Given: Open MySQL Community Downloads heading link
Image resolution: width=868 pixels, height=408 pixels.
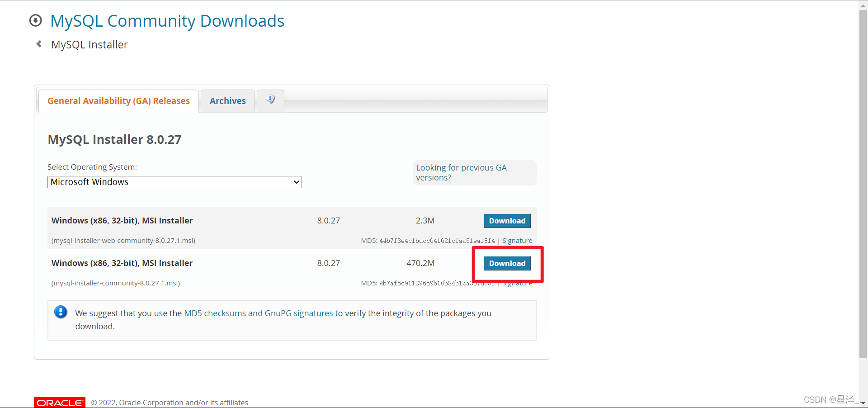Looking at the screenshot, I should pyautogui.click(x=167, y=21).
